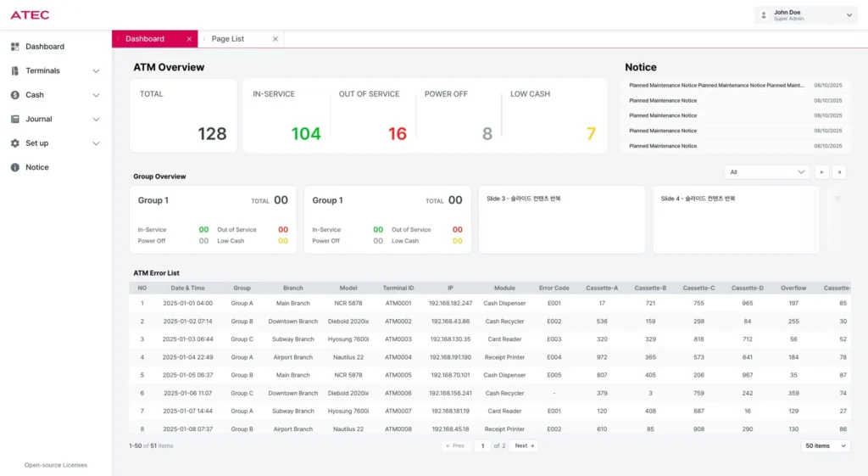868x476 pixels.
Task: Open the All group filter dropdown
Action: tap(767, 172)
